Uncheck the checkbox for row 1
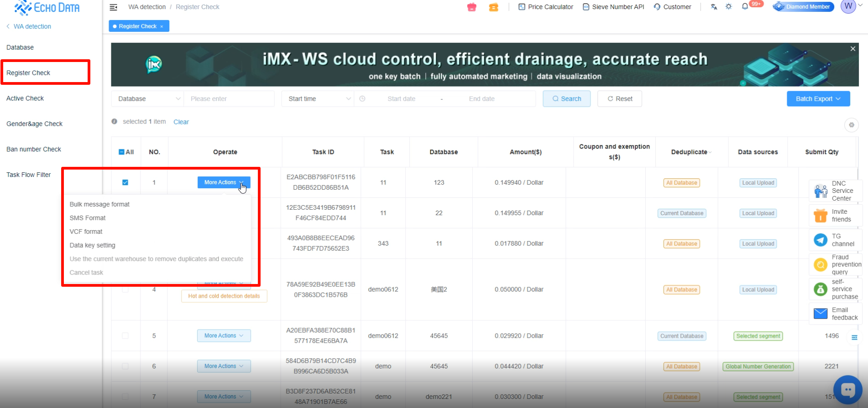Viewport: 868px width, 408px height. 125,182
